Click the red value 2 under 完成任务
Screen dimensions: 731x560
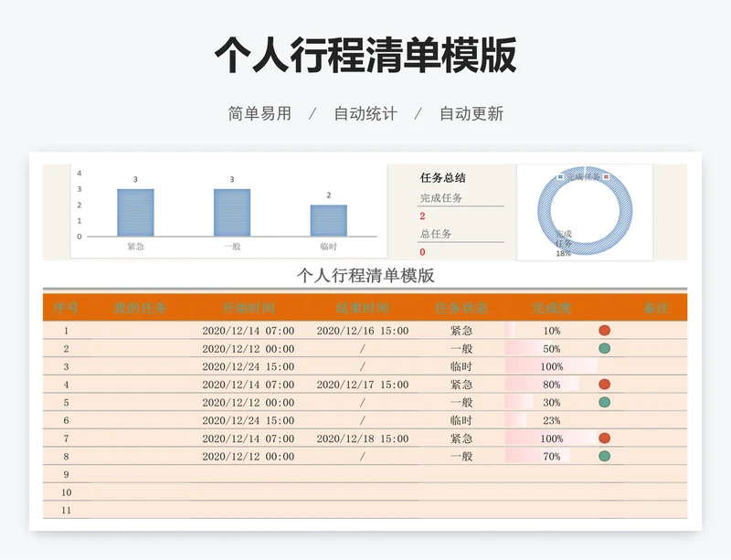pyautogui.click(x=422, y=216)
